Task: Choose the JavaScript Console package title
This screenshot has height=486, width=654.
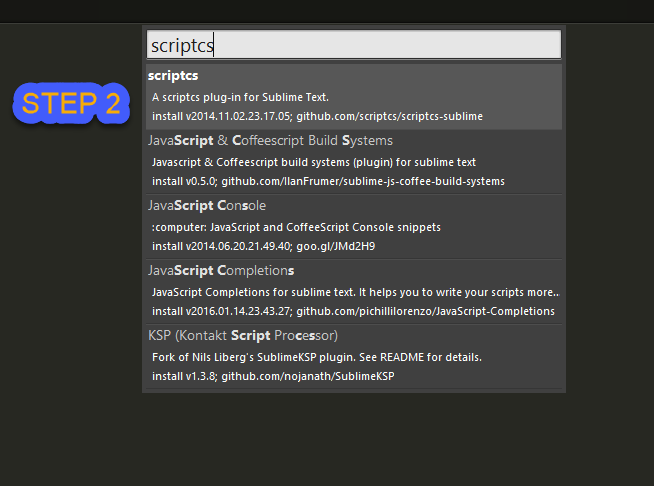Action: pyautogui.click(x=207, y=205)
